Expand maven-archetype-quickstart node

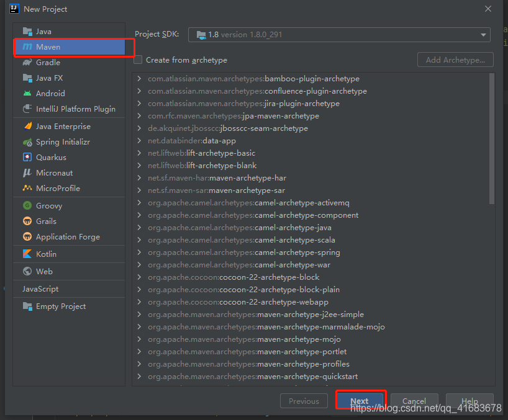[139, 377]
